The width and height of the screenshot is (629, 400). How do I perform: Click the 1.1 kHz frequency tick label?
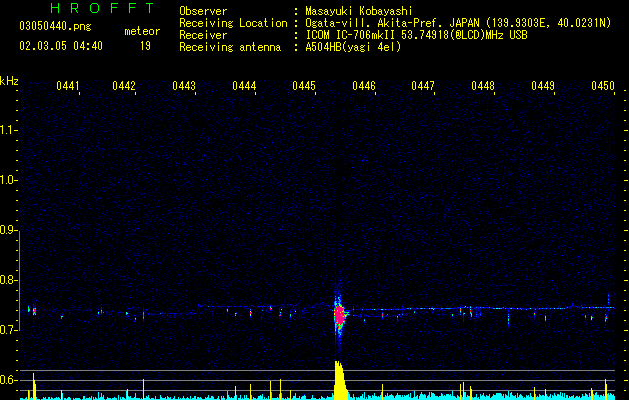[9, 130]
